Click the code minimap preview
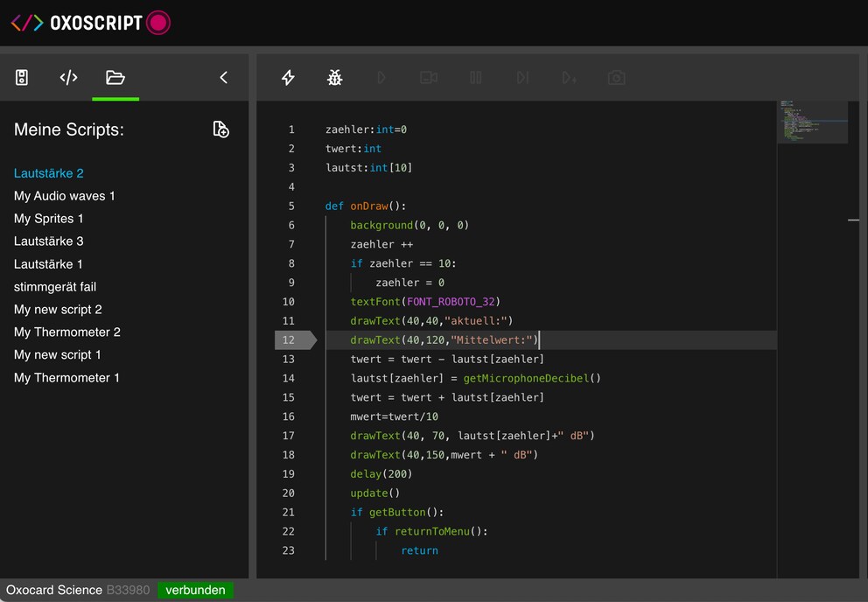This screenshot has height=602, width=868. 812,122
